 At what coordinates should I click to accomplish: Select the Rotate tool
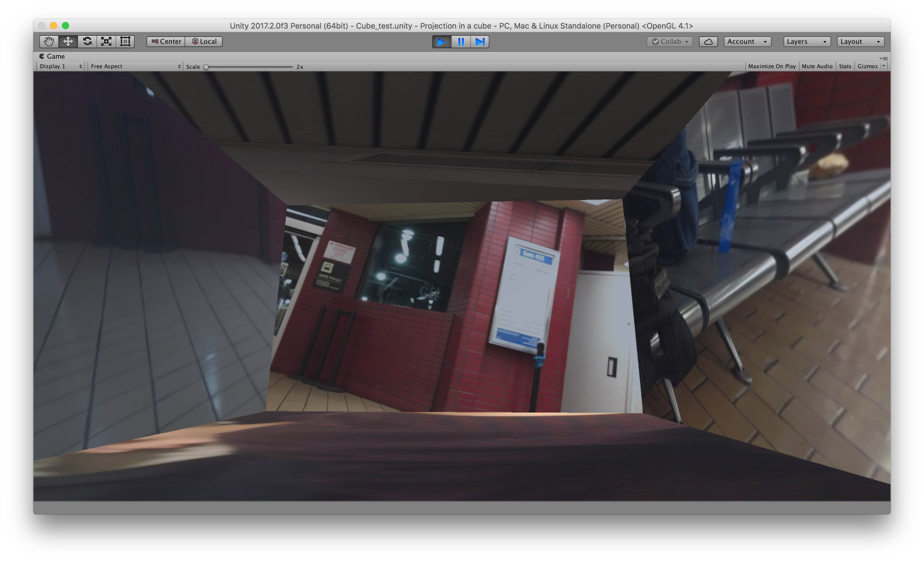pos(88,42)
